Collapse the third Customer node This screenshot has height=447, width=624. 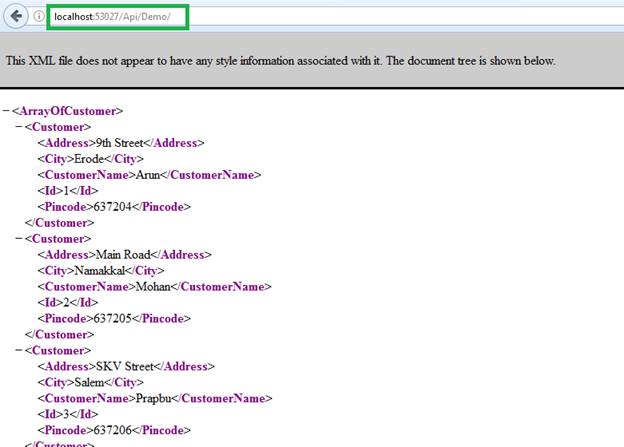[19, 350]
